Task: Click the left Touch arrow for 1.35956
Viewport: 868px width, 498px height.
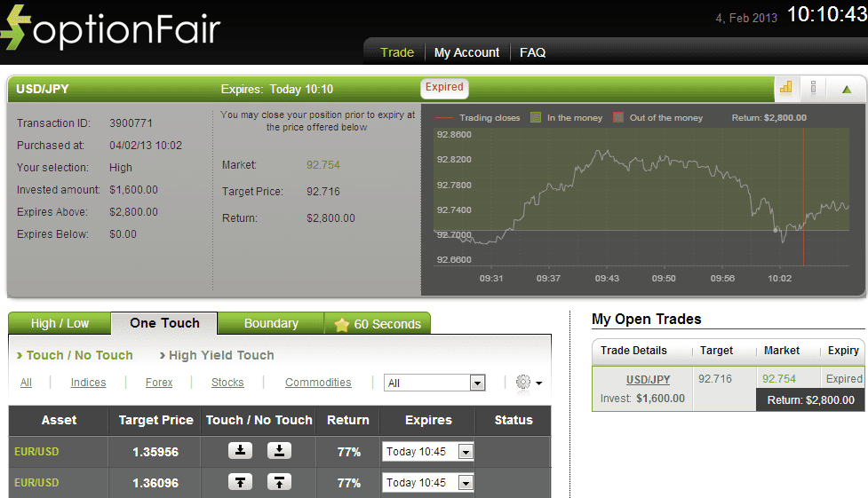Action: coord(241,451)
